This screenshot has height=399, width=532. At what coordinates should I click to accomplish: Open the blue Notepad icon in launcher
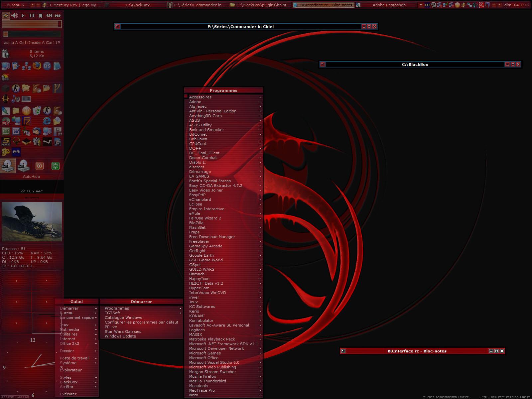(57, 66)
